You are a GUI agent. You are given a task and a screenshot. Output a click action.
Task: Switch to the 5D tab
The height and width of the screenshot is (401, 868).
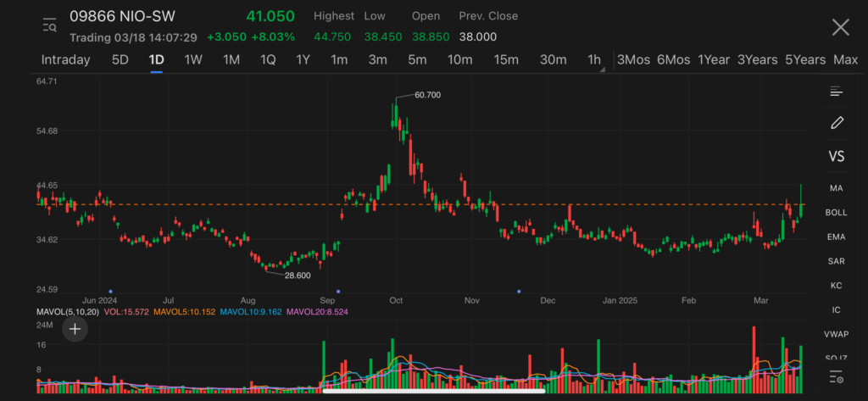click(120, 60)
